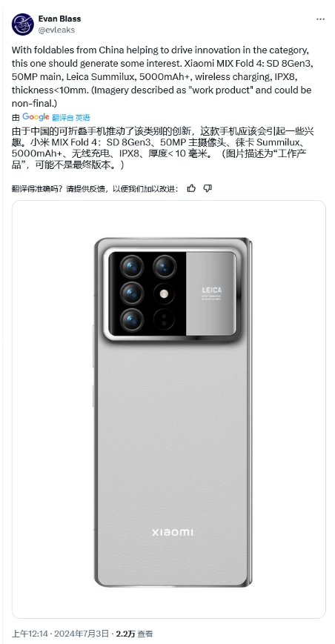
Task: Click the translated Chinese tweet text
Action: pos(159,149)
